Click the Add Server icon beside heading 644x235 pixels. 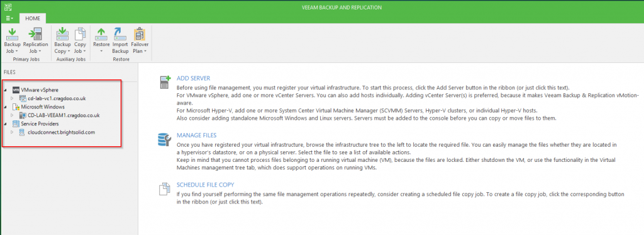(x=165, y=82)
